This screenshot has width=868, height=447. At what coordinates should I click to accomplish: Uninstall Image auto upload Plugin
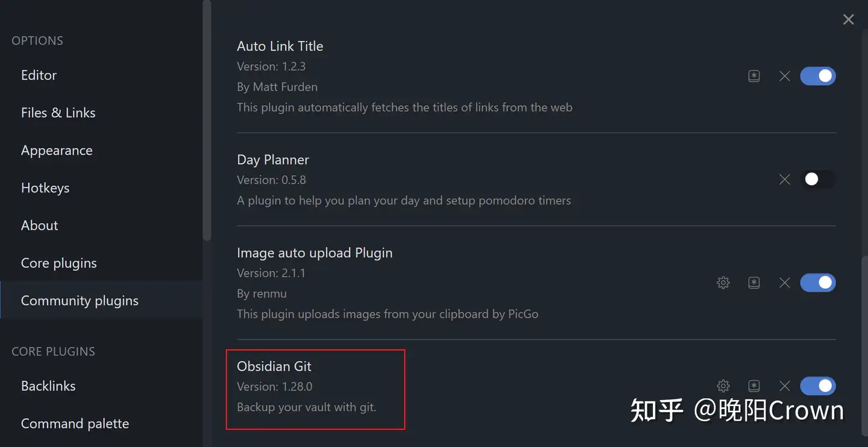click(784, 282)
